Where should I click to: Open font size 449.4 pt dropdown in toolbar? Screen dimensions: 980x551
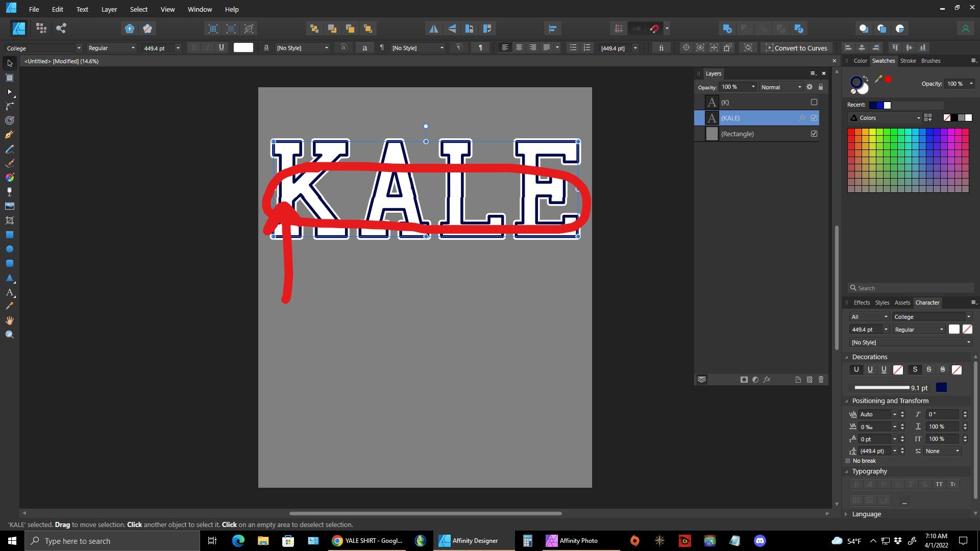click(178, 48)
